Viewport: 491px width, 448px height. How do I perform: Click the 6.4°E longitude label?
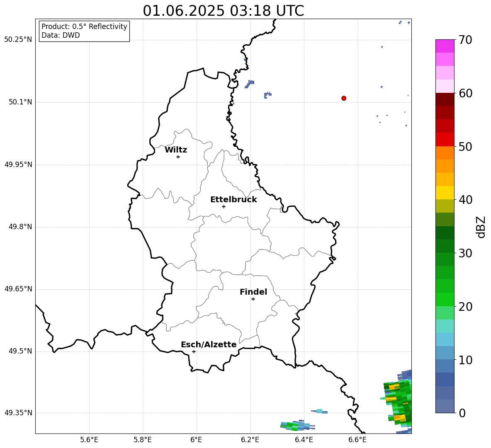tap(304, 440)
